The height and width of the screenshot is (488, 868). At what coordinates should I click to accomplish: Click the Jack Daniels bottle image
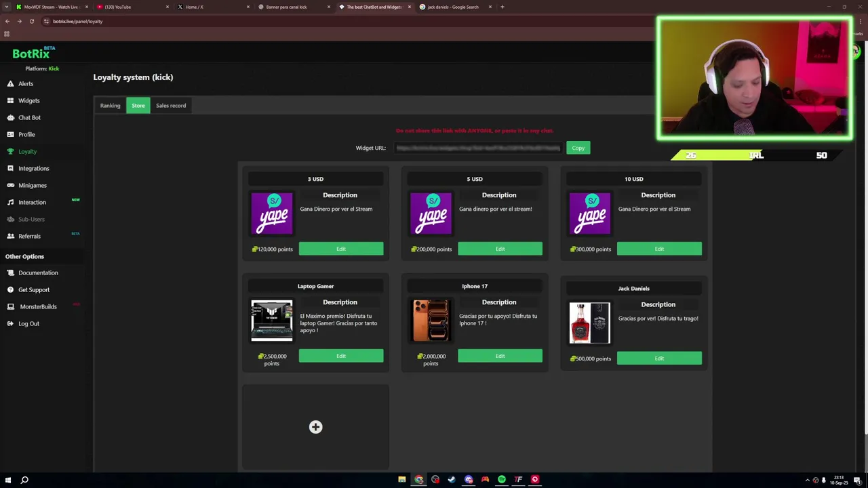(590, 323)
